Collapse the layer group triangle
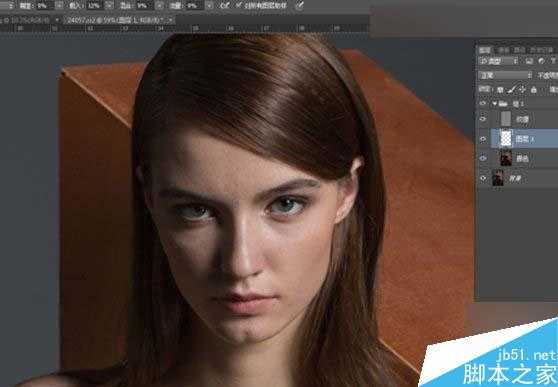This screenshot has height=387, width=558. [x=494, y=104]
